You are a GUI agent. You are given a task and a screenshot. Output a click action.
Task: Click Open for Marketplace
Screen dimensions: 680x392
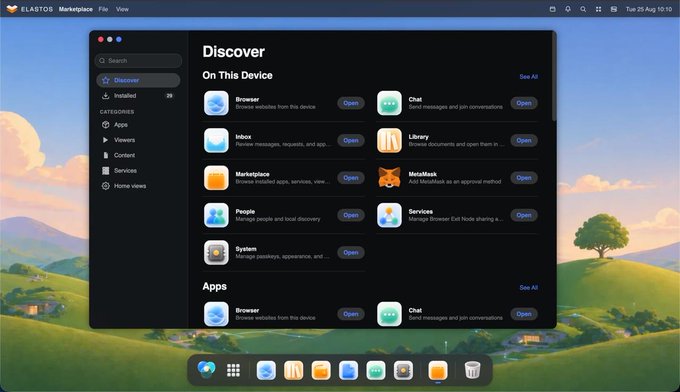(x=351, y=178)
